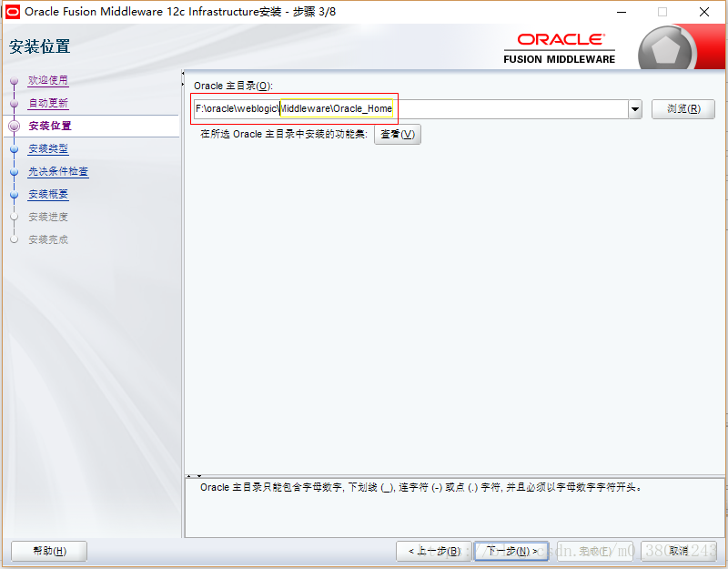Screen dimensions: 728x569
Task: Go back with 上一步(B)
Action: pos(434,552)
